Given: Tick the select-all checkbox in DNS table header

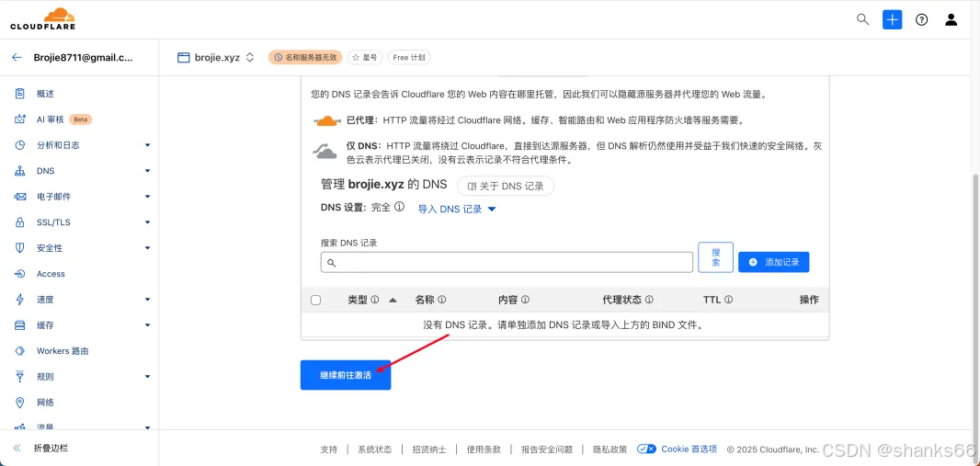Looking at the screenshot, I should (x=315, y=301).
